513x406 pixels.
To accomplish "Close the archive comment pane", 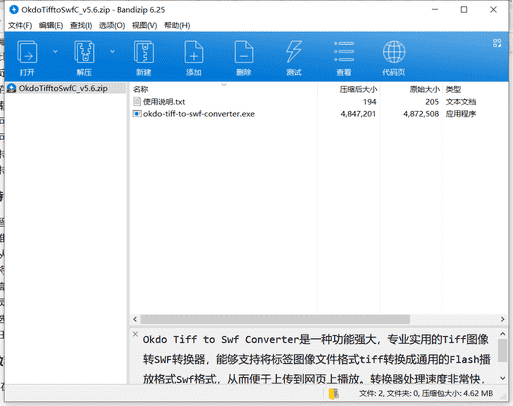I will pos(135,334).
